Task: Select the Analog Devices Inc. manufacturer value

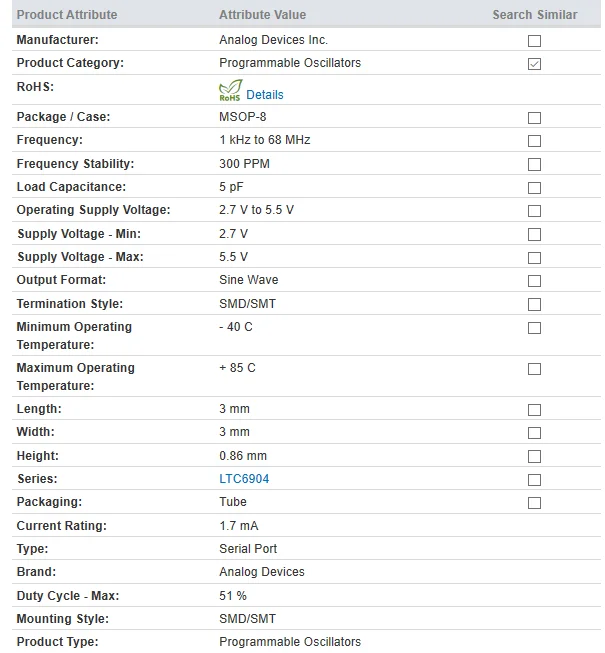Action: tap(274, 40)
